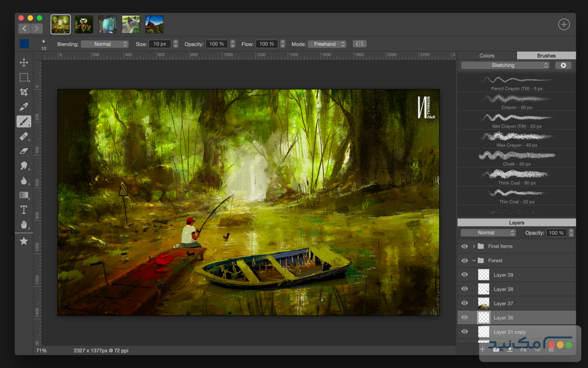Screen dimensions: 588x368
Task: Click the blue foreground color swatch
Action: [x=24, y=43]
